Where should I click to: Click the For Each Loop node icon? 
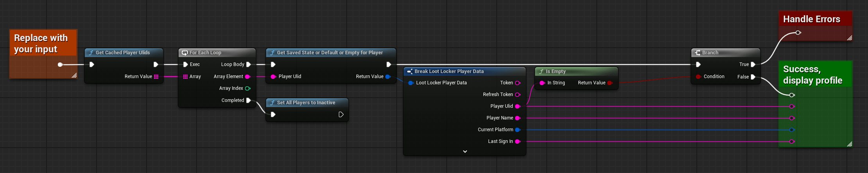pyautogui.click(x=185, y=53)
